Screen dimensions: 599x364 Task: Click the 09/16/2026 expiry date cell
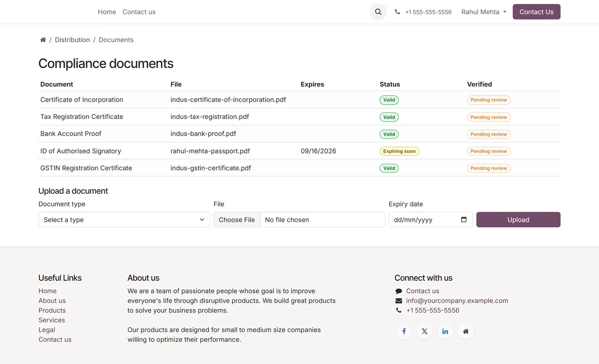[x=318, y=151]
